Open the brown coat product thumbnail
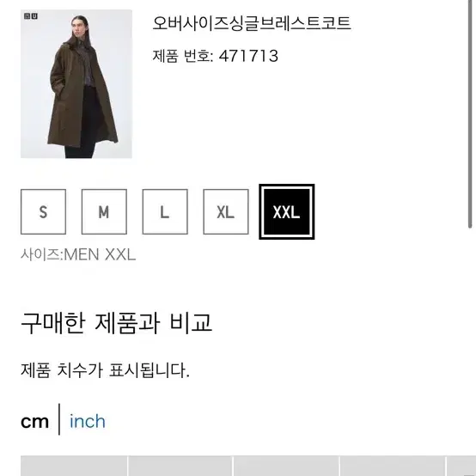476x476 pixels. [76, 84]
